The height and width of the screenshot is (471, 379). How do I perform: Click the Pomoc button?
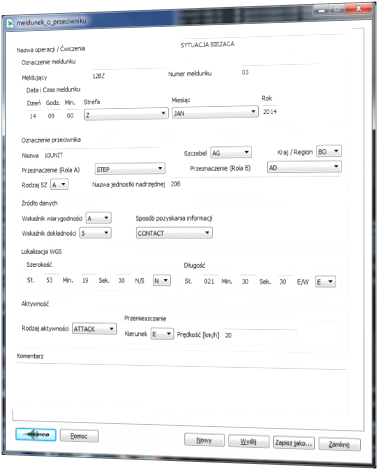pos(79,436)
